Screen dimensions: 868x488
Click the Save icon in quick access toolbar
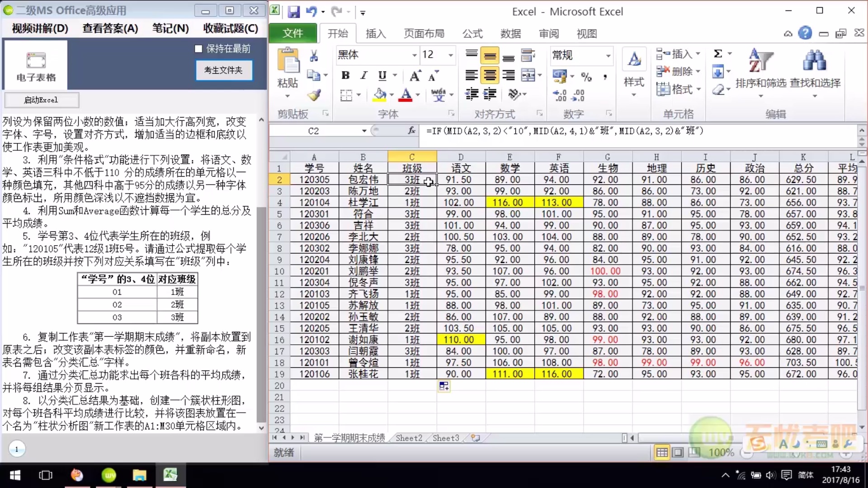[293, 12]
